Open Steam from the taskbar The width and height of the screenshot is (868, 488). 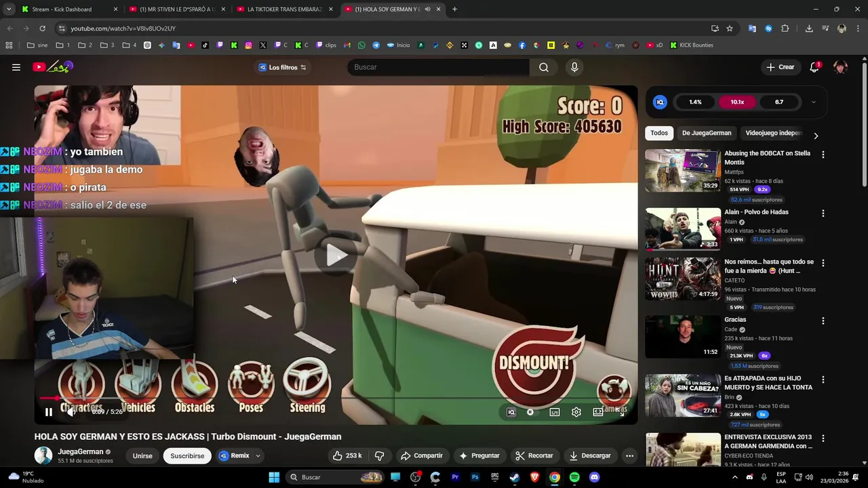[515, 477]
